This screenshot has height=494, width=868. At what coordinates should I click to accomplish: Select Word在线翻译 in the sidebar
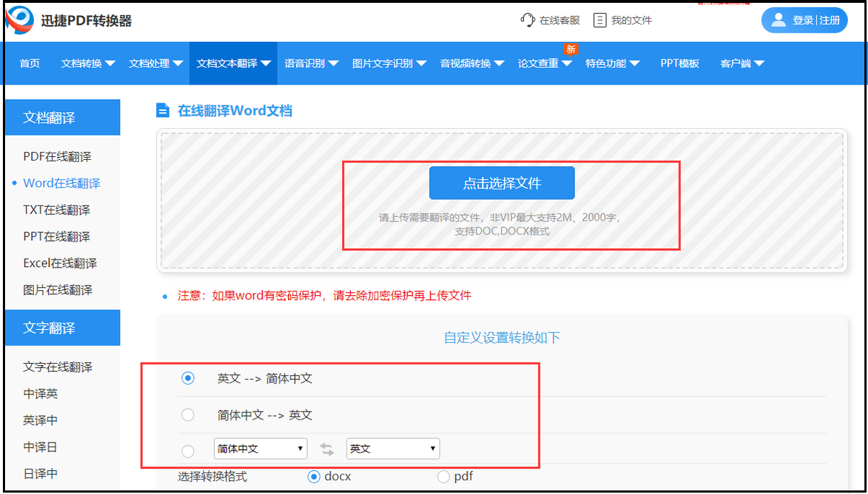(x=61, y=184)
